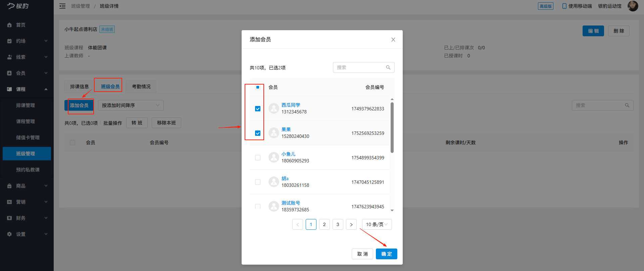
Task: Toggle the select-all checkbox in dialog header
Action: click(x=258, y=87)
